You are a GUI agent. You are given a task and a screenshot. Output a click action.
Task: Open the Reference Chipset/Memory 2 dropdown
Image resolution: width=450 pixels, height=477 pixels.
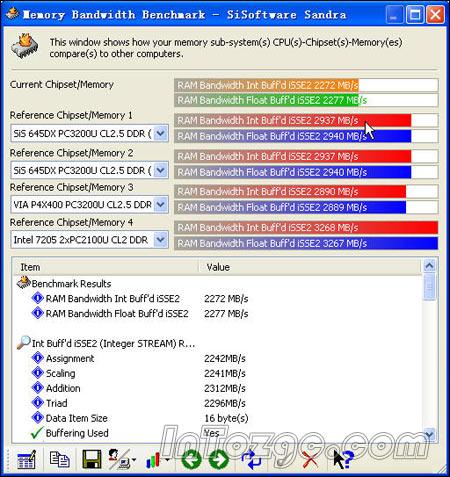[160, 170]
